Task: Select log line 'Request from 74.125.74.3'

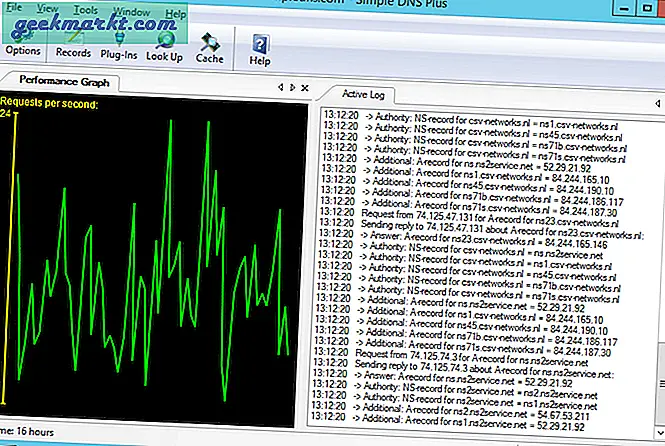Action: tap(450, 357)
